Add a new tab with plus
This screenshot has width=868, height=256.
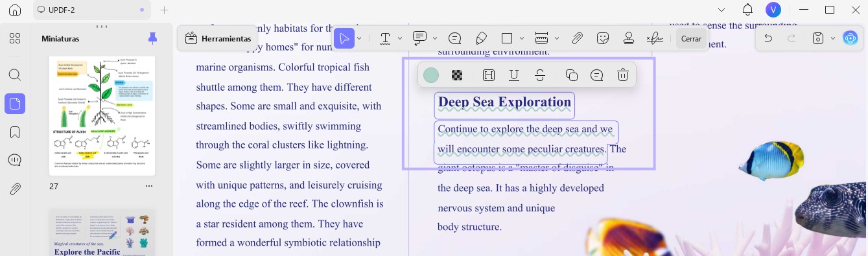165,10
